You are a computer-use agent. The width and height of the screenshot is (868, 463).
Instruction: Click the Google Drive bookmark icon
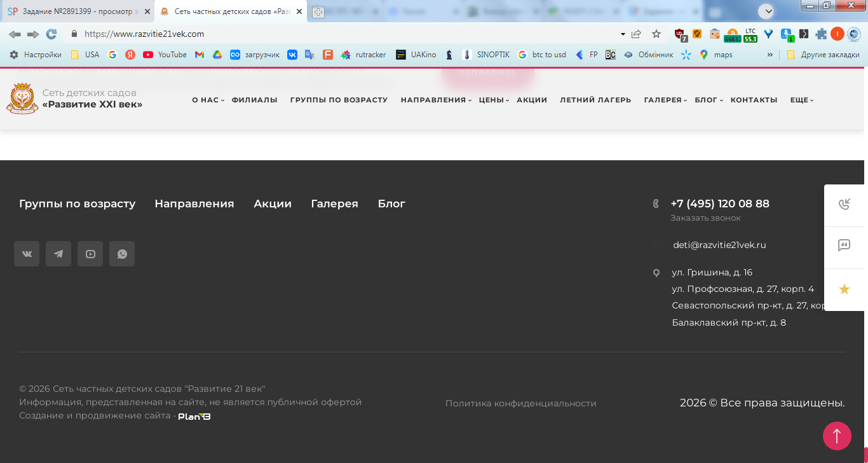pos(217,55)
